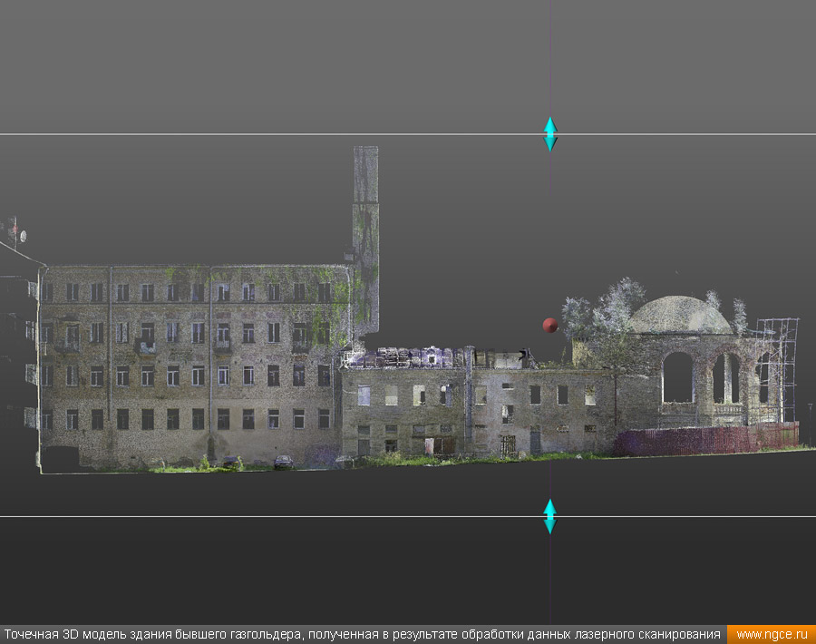Click the upper cyan clipping plane arrow handle

point(549,133)
